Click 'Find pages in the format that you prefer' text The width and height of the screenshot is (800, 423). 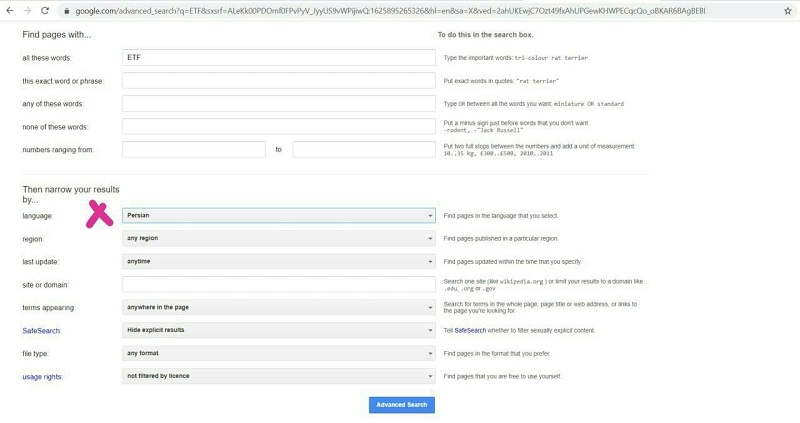tap(497, 354)
